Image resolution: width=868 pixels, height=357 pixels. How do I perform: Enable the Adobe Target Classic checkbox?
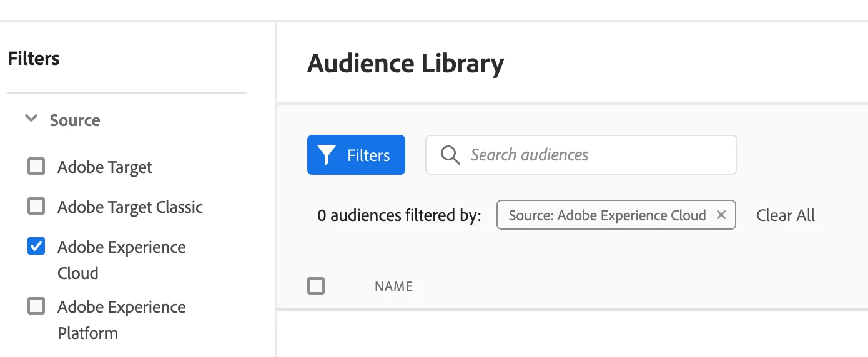pos(36,206)
